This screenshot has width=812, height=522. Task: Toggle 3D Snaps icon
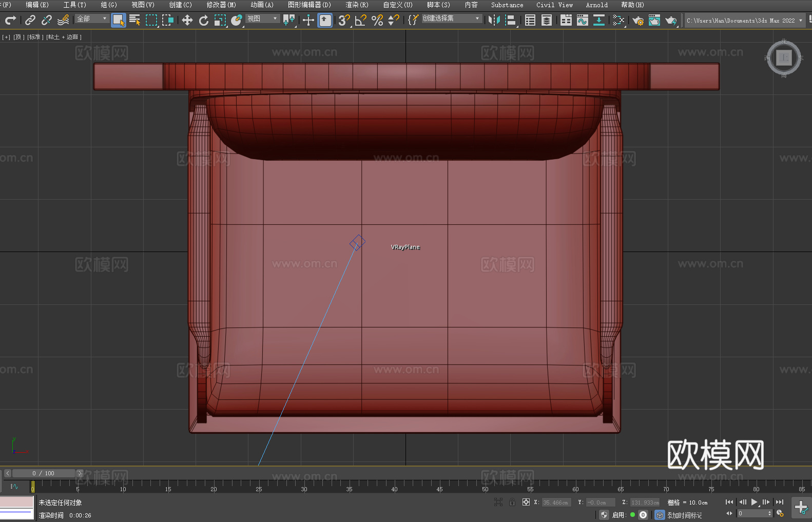344,20
